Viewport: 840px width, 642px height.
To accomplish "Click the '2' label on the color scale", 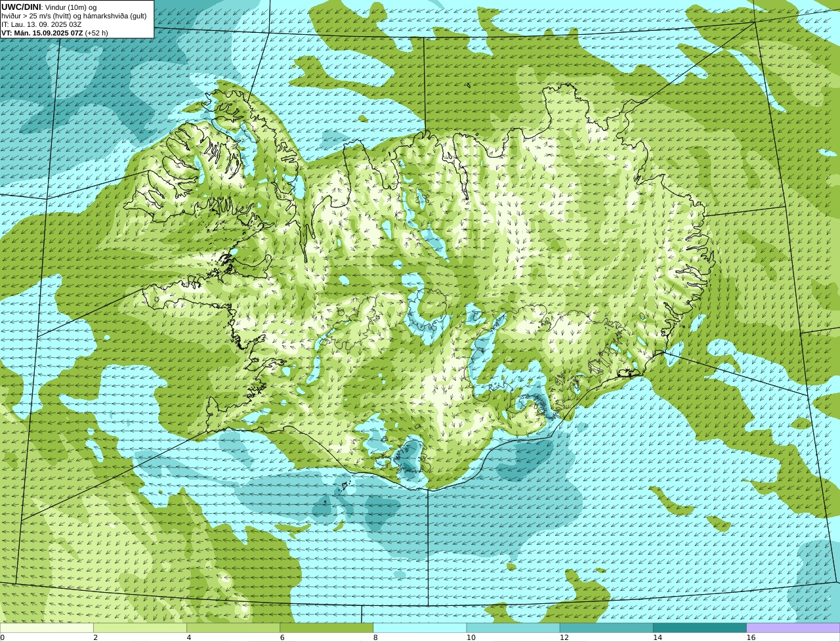I will [x=95, y=637].
